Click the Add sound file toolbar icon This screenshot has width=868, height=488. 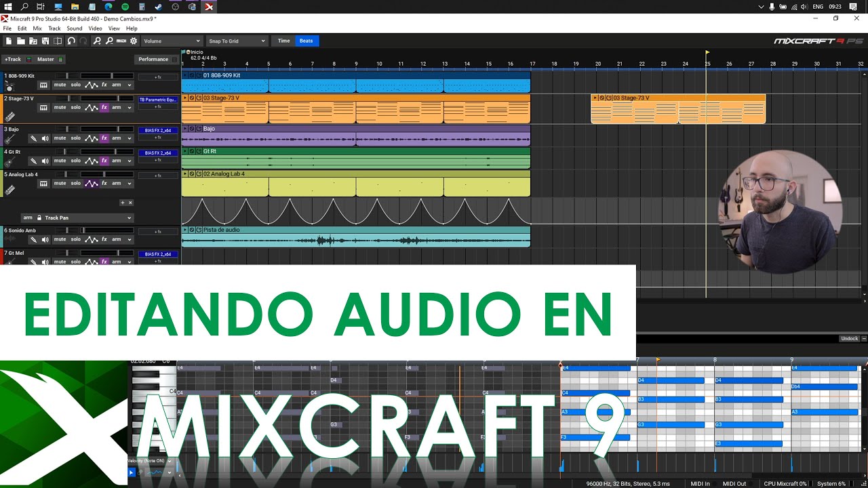(33, 41)
